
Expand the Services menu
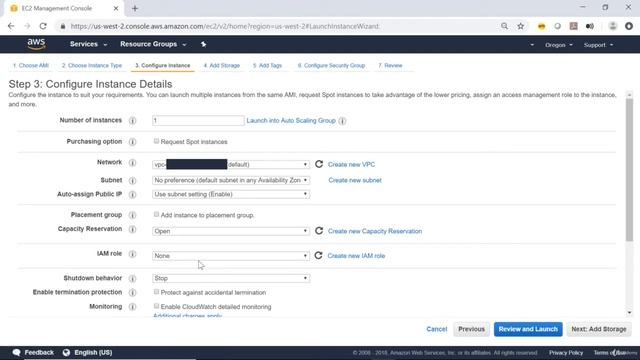tap(88, 44)
